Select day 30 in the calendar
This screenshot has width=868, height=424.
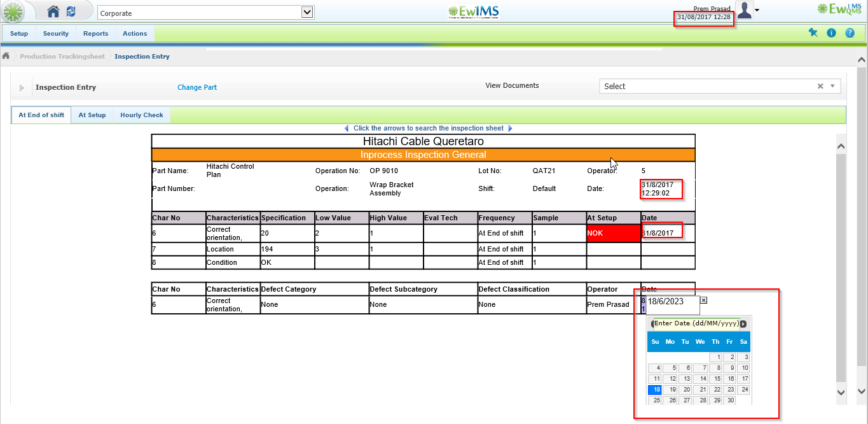coord(729,400)
